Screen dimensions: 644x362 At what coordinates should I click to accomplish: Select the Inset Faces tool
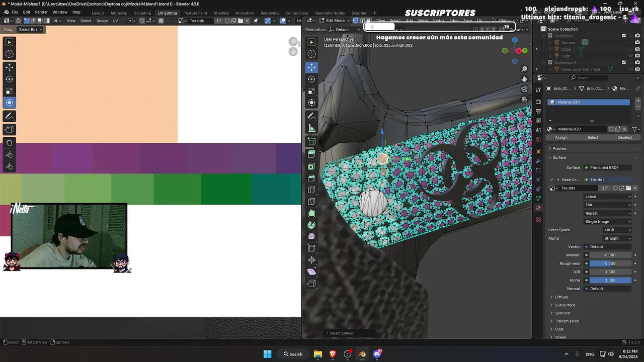pyautogui.click(x=311, y=166)
